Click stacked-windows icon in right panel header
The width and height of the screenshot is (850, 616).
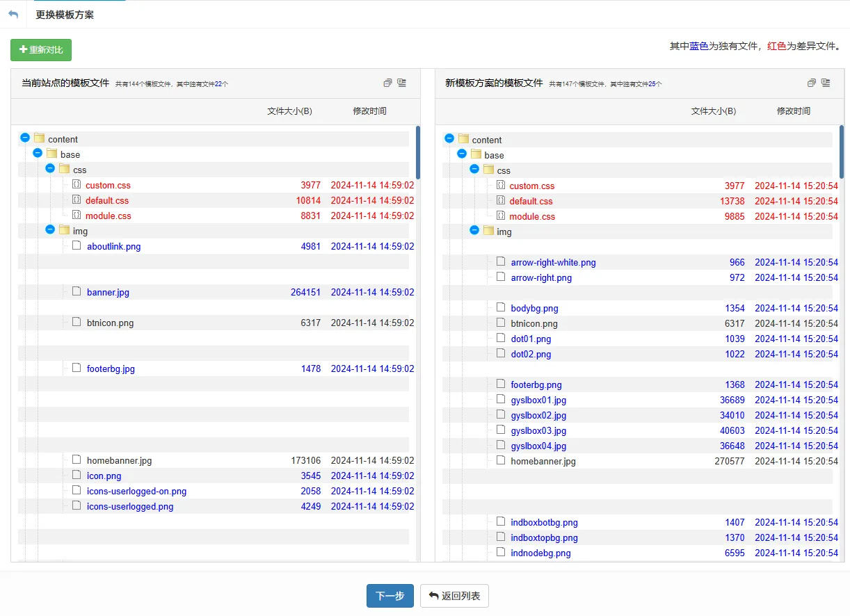click(811, 83)
